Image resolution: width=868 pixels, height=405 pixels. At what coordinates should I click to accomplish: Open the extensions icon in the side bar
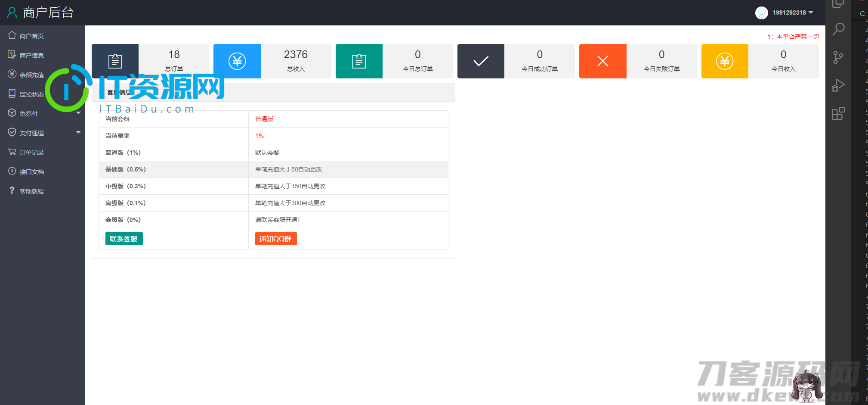coord(838,113)
